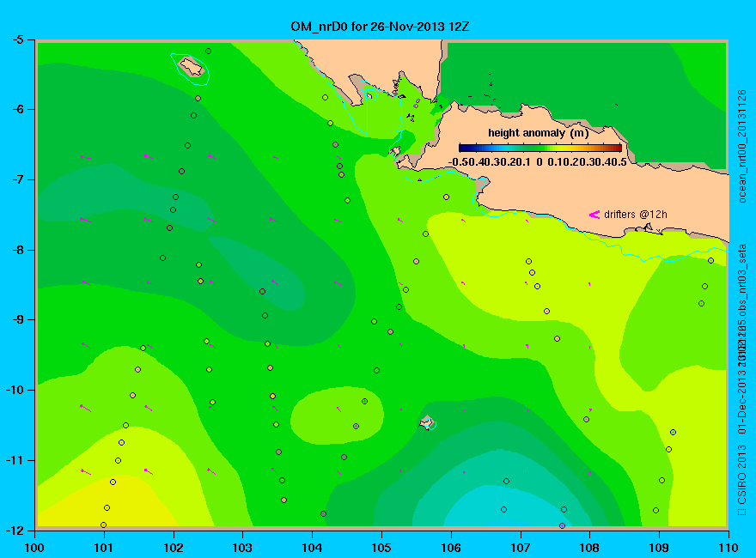Click latitude tick label -12

pyautogui.click(x=15, y=530)
